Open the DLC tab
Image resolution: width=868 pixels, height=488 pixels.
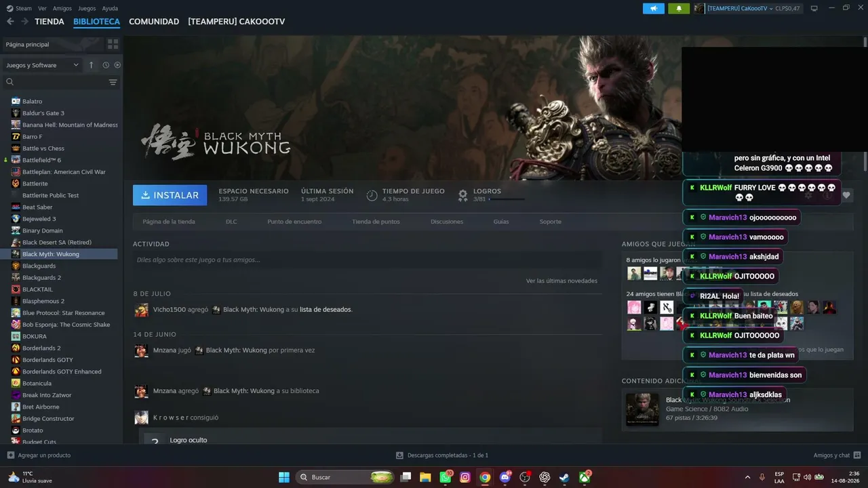click(x=231, y=222)
